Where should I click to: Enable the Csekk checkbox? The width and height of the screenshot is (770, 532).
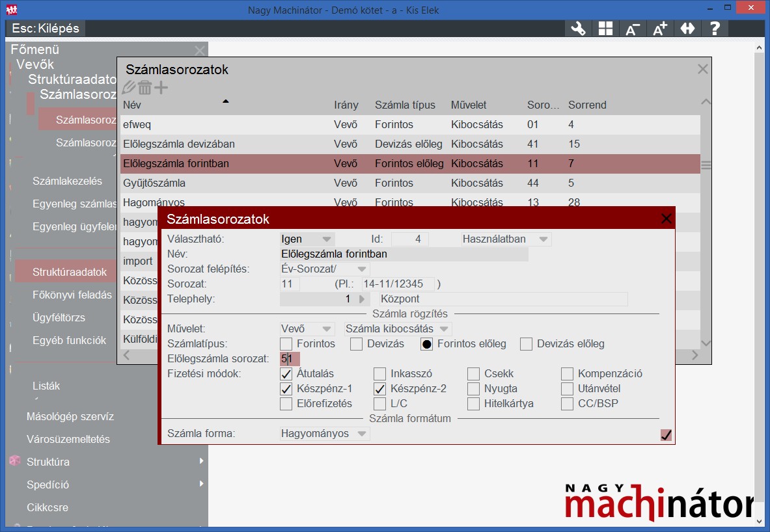coord(473,374)
